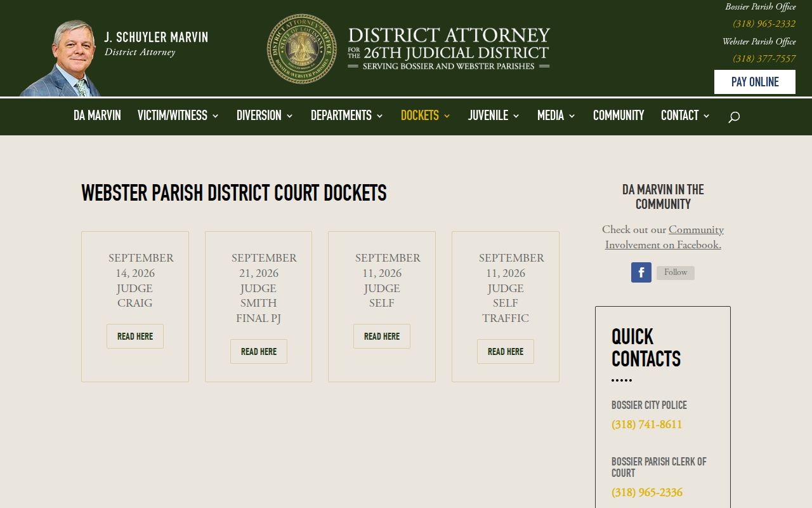Click the Pay Online button
Viewport: 812px width, 508px height.
pyautogui.click(x=755, y=82)
